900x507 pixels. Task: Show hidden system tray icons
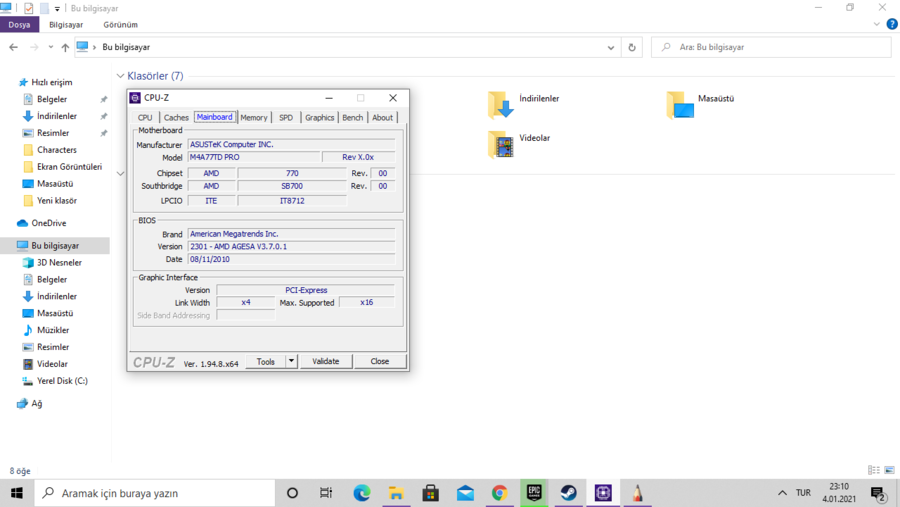(x=782, y=493)
